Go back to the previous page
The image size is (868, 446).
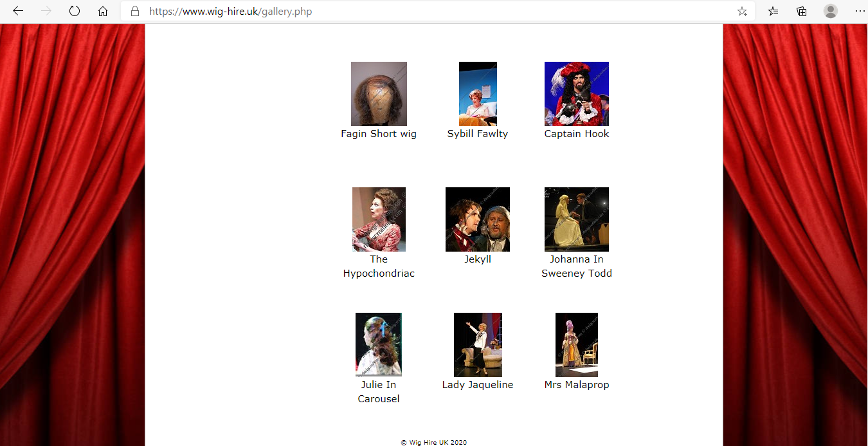pos(18,11)
